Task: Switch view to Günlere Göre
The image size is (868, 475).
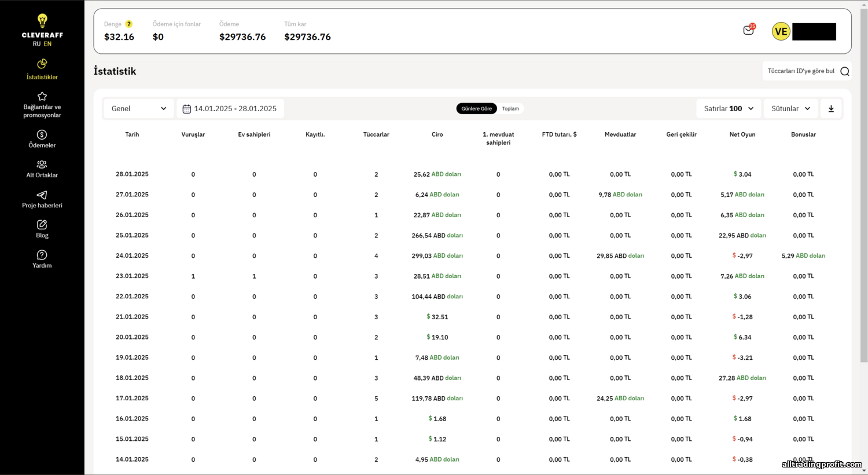Action: tap(476, 108)
